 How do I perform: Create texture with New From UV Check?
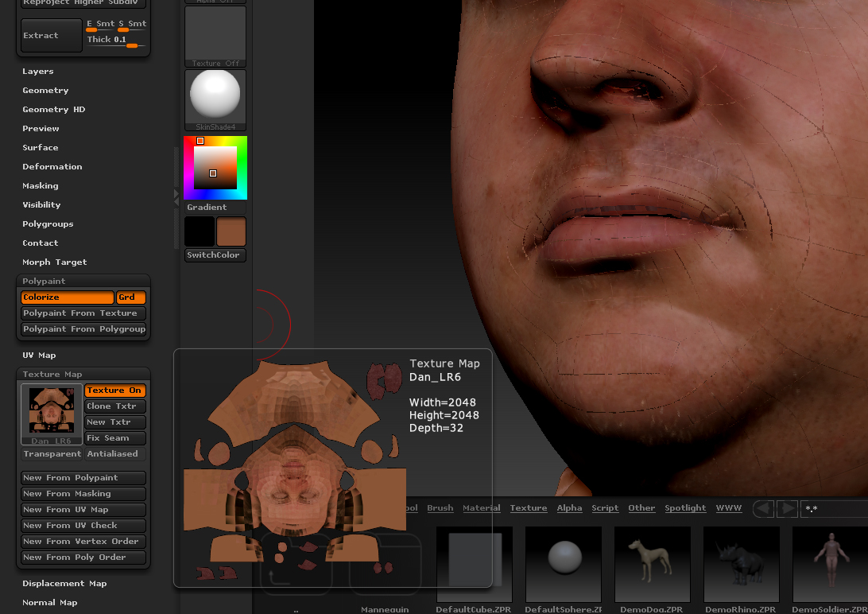pyautogui.click(x=83, y=526)
